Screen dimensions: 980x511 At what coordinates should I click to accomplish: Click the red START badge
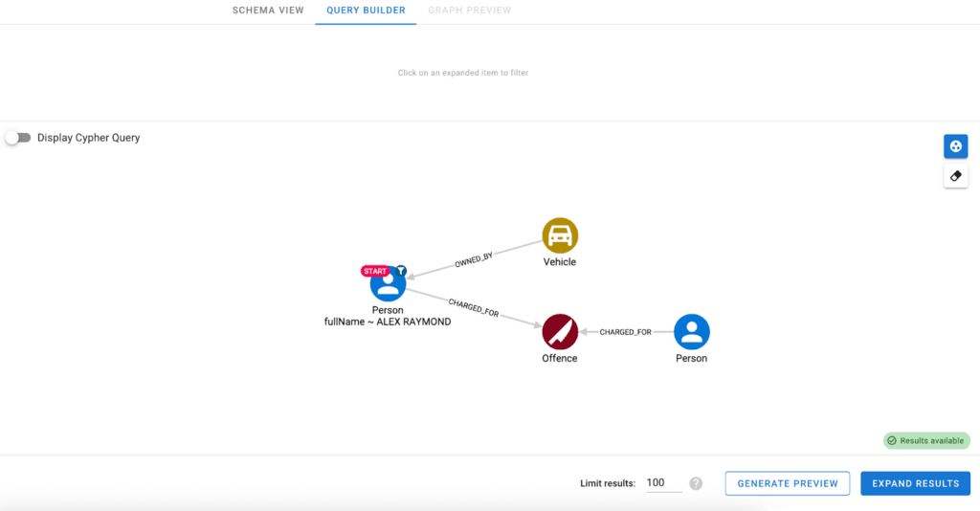pyautogui.click(x=375, y=271)
